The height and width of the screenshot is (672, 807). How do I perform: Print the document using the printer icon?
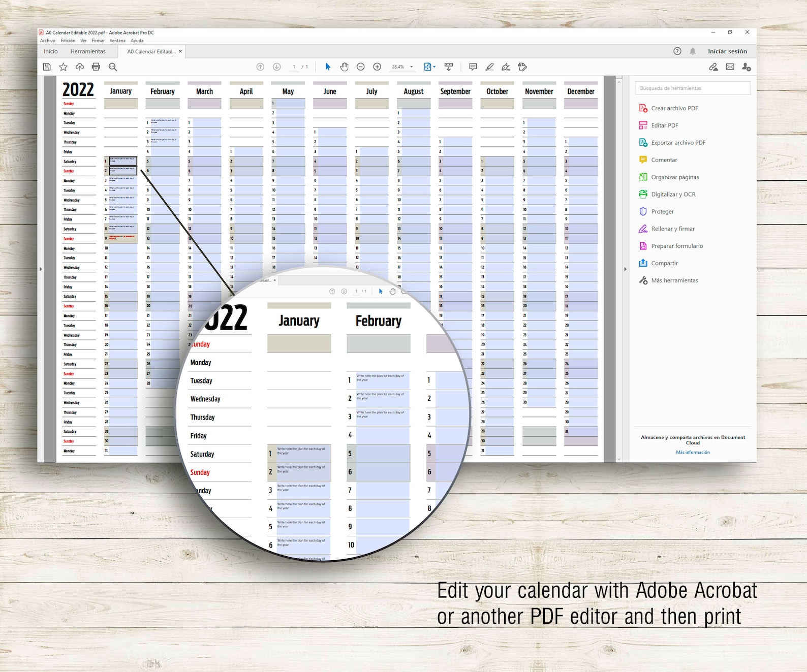(x=96, y=67)
